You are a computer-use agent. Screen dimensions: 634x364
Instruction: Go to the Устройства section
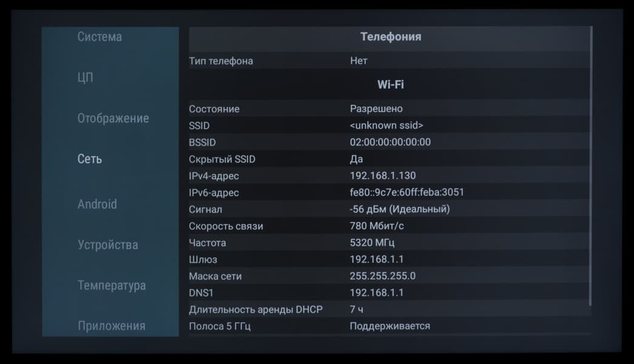(x=107, y=245)
